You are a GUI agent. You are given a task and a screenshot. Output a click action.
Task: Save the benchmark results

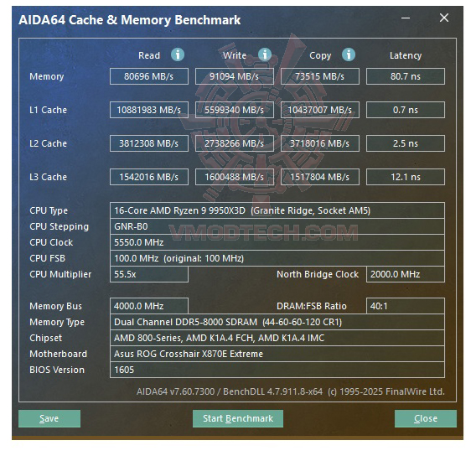[49, 418]
